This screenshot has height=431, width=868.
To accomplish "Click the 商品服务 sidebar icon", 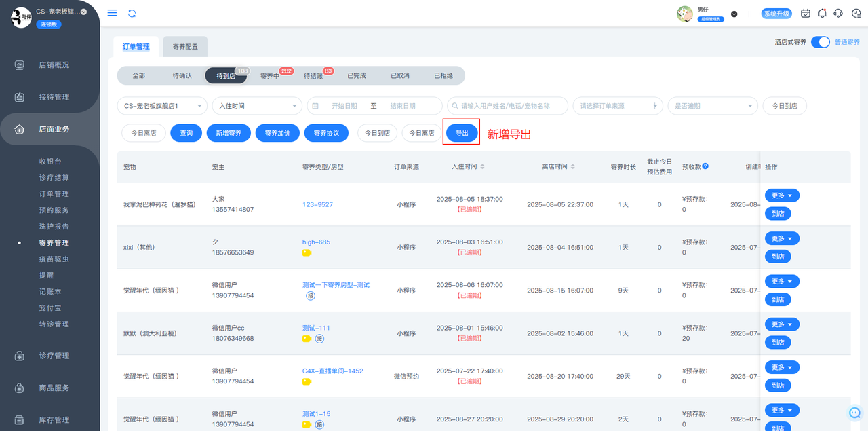I will pyautogui.click(x=20, y=388).
